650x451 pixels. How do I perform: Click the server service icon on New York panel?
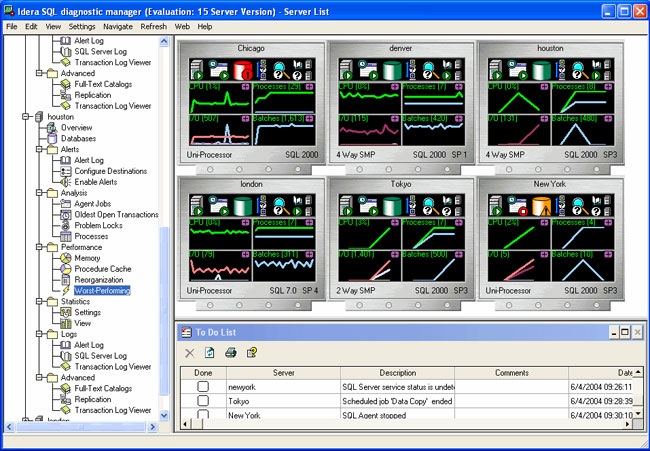[496, 206]
